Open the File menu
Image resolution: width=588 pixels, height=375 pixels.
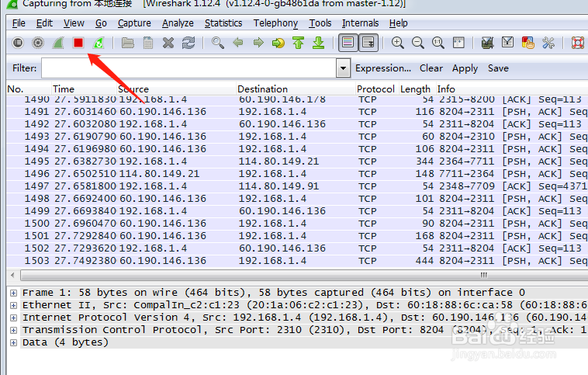pyautogui.click(x=19, y=23)
